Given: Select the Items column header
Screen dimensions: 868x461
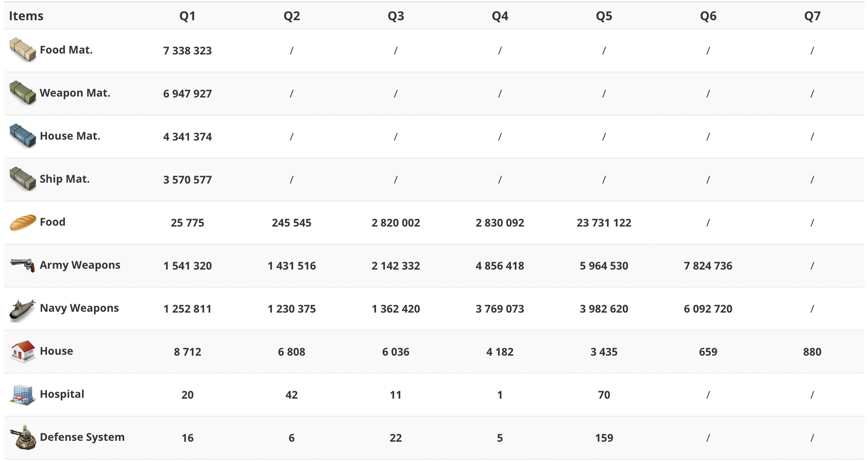Looking at the screenshot, I should [26, 16].
